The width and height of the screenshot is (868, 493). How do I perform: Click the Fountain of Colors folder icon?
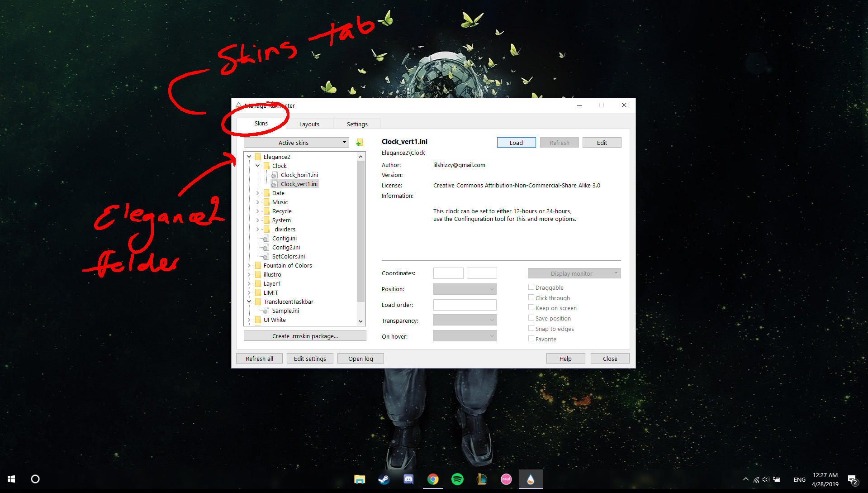coord(258,265)
